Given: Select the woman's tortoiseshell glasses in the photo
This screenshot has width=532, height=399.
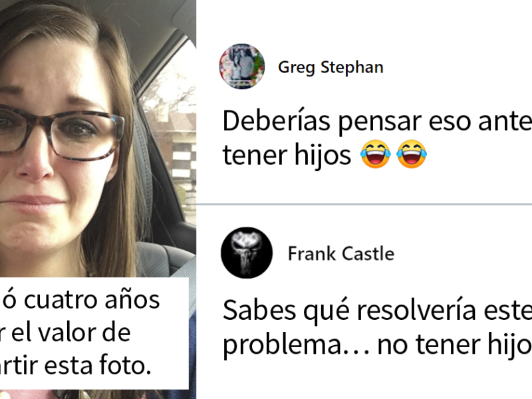Looking at the screenshot, I should (61, 132).
